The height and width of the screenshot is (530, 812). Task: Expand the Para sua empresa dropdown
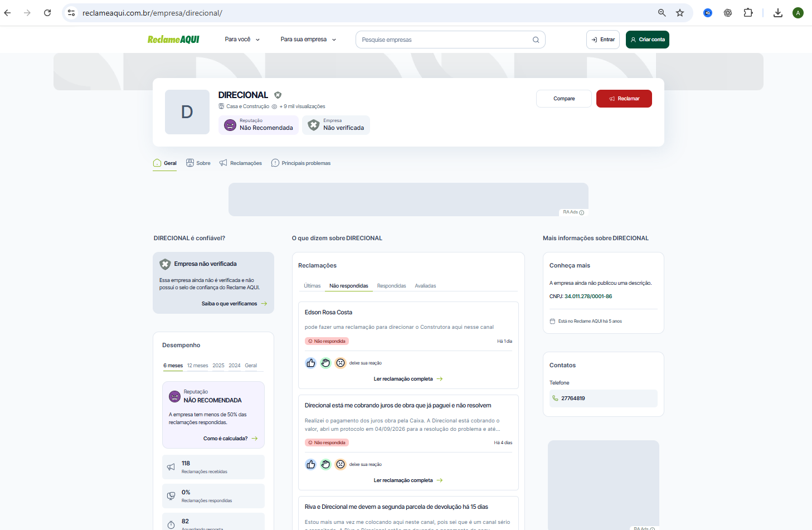pyautogui.click(x=308, y=40)
